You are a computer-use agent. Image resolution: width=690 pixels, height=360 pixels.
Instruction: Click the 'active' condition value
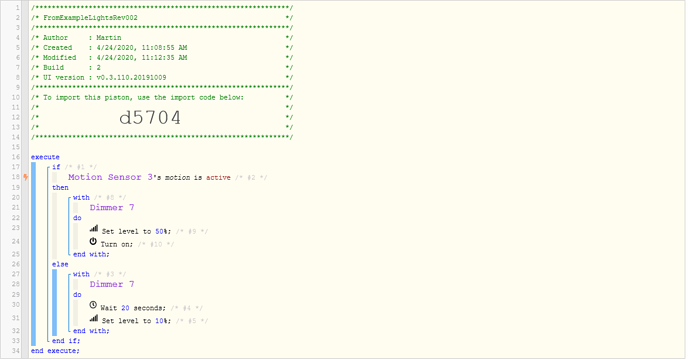218,177
